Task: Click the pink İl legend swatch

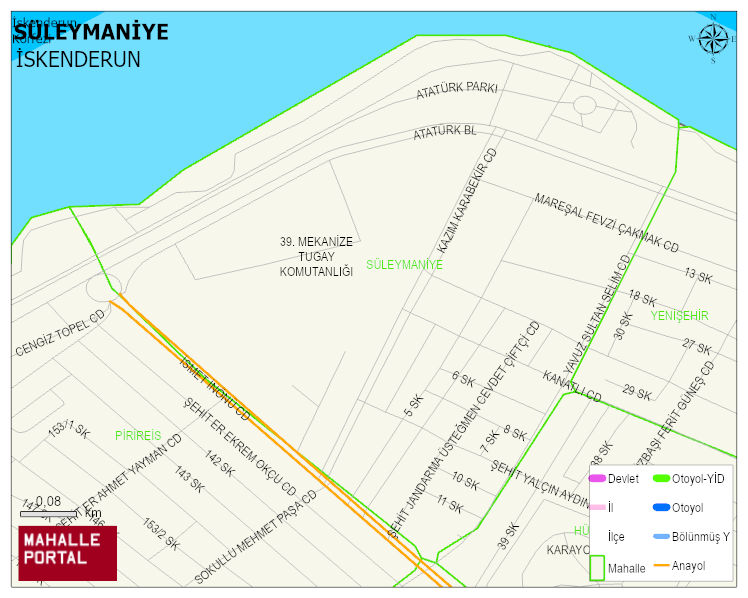Action: pos(597,507)
